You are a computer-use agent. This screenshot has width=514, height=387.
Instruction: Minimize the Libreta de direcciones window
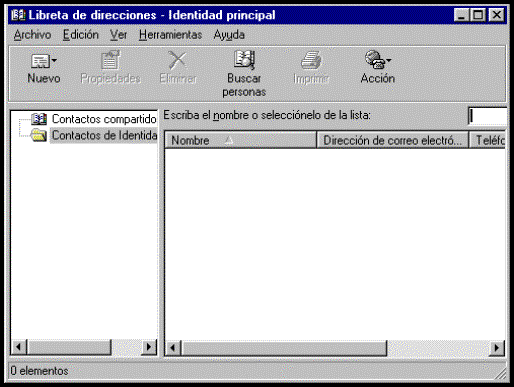point(462,15)
